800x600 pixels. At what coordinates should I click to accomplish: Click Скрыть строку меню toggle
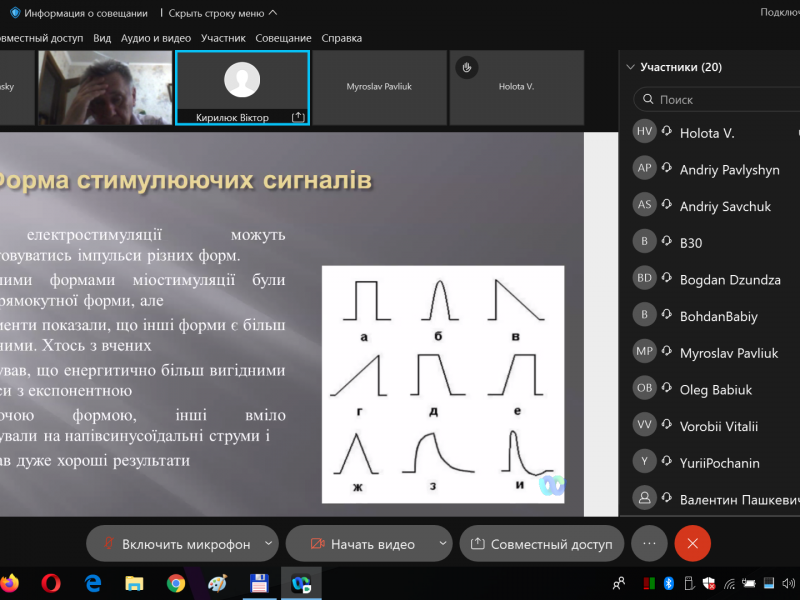click(223, 13)
